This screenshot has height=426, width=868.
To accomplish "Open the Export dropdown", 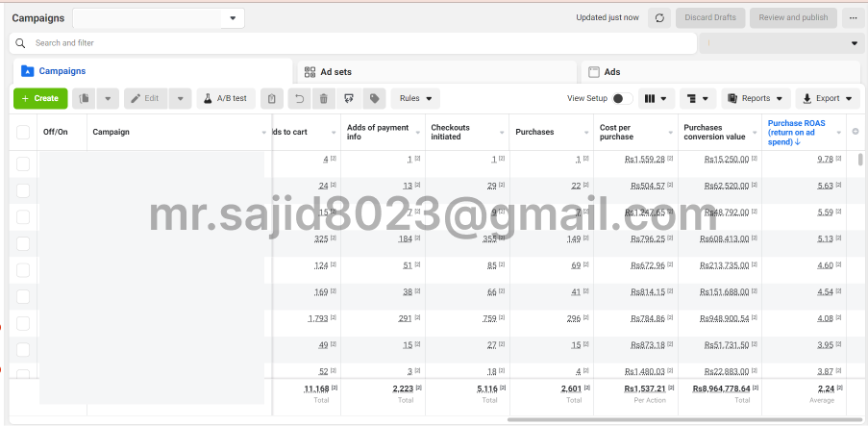I will (x=827, y=98).
